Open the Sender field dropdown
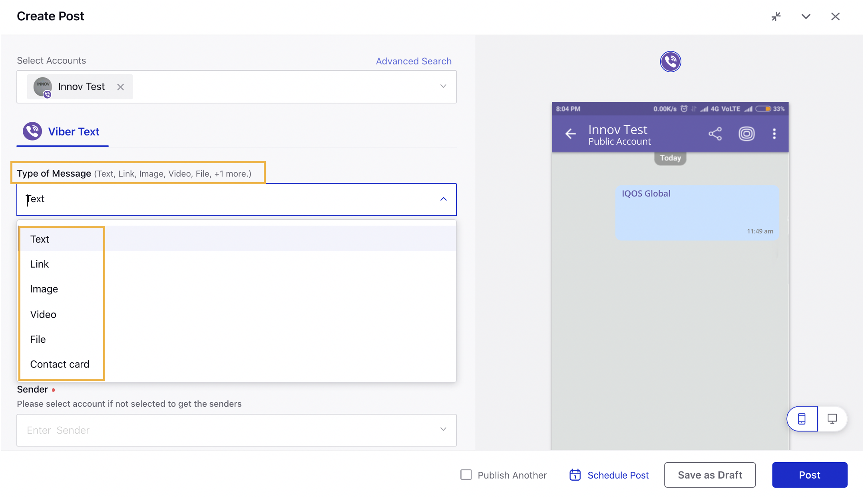 coord(443,429)
